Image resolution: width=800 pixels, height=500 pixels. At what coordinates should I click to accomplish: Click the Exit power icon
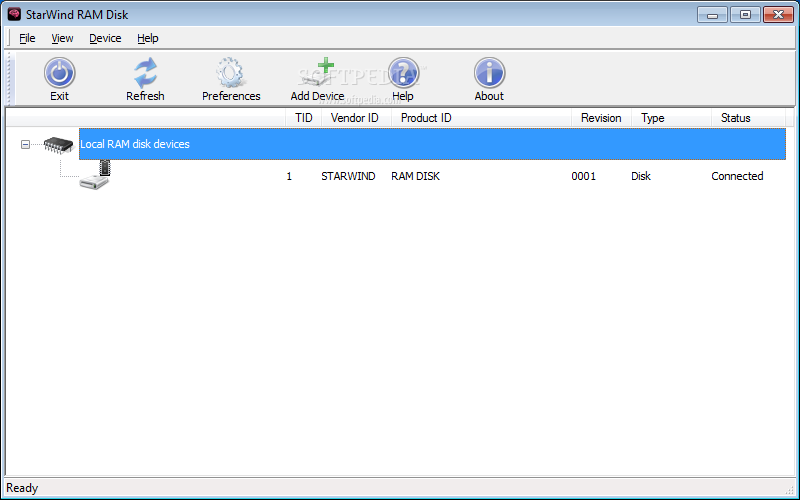tap(59, 73)
